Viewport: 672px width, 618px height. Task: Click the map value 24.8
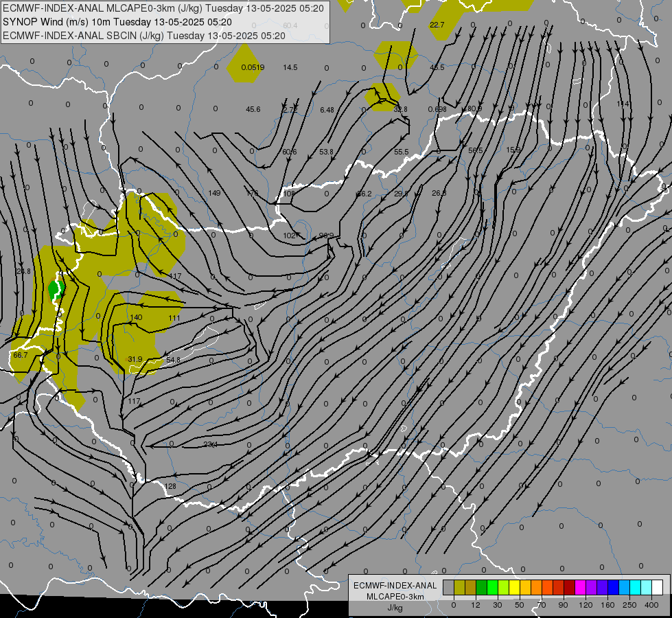(23, 271)
